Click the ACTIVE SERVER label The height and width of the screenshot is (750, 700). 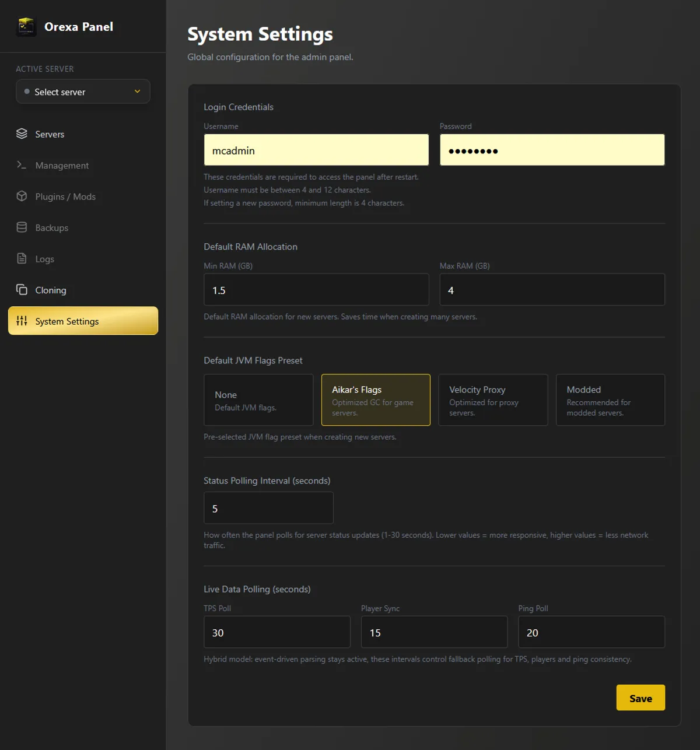(45, 69)
